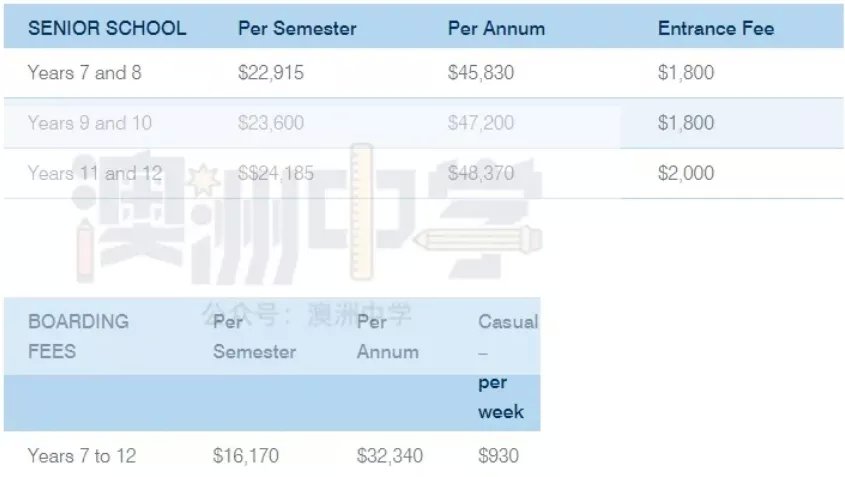The image size is (845, 477).
Task: Select the $48,370 annual fee cell
Action: click(x=481, y=173)
